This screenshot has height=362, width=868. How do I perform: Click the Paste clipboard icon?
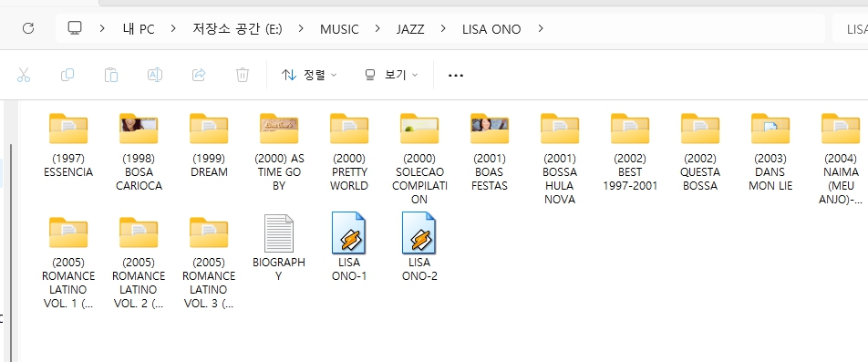click(x=111, y=75)
